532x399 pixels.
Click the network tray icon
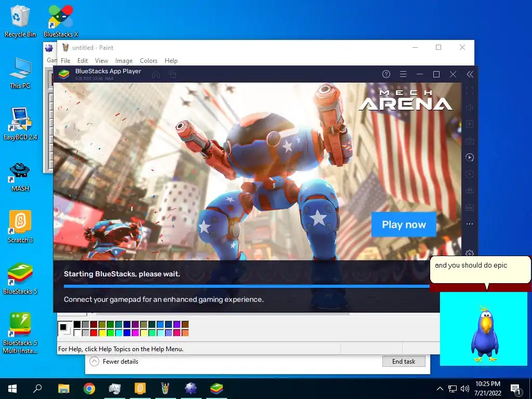point(453,389)
